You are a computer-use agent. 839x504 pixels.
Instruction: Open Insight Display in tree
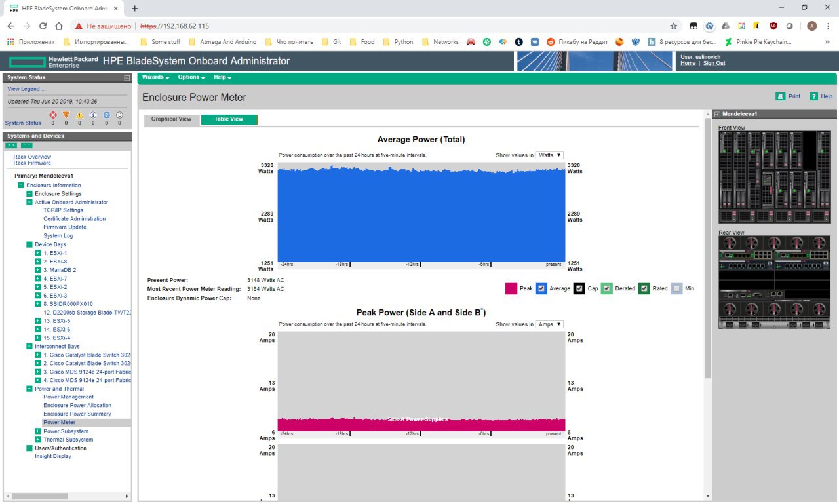53,457
